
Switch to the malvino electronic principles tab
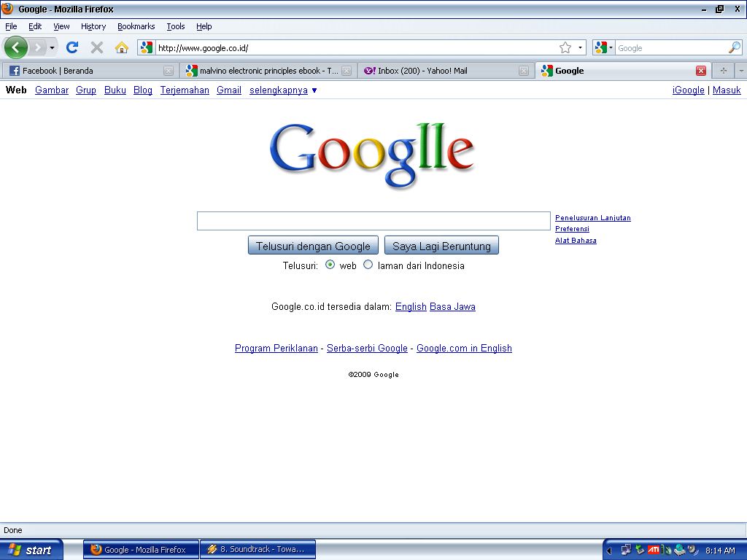tap(268, 71)
